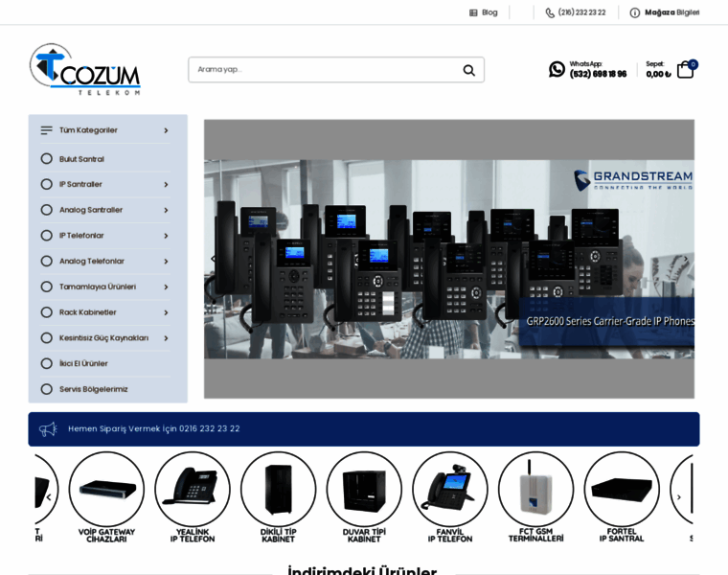Click the hamburger icon beside Tüm Kategoriler

(x=46, y=130)
